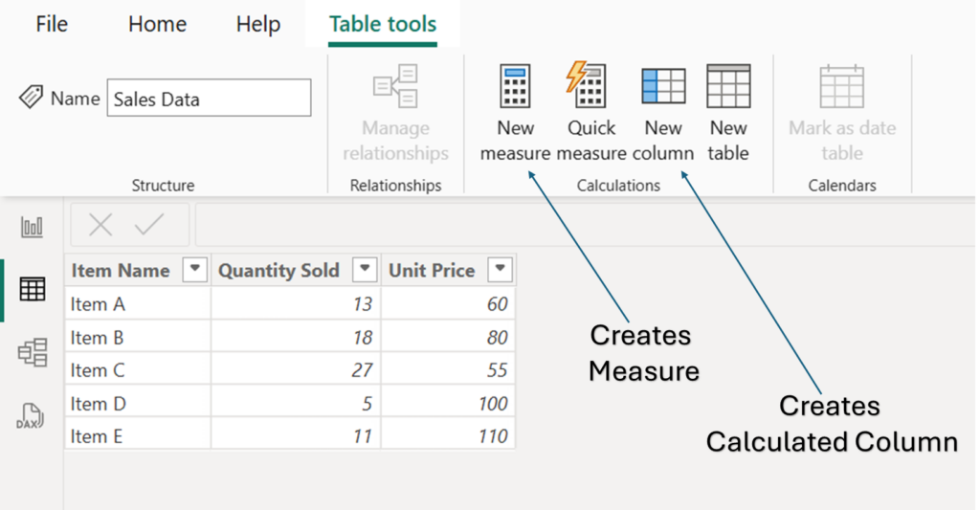This screenshot has width=980, height=510.
Task: Cancel formula with the X button
Action: click(x=100, y=225)
